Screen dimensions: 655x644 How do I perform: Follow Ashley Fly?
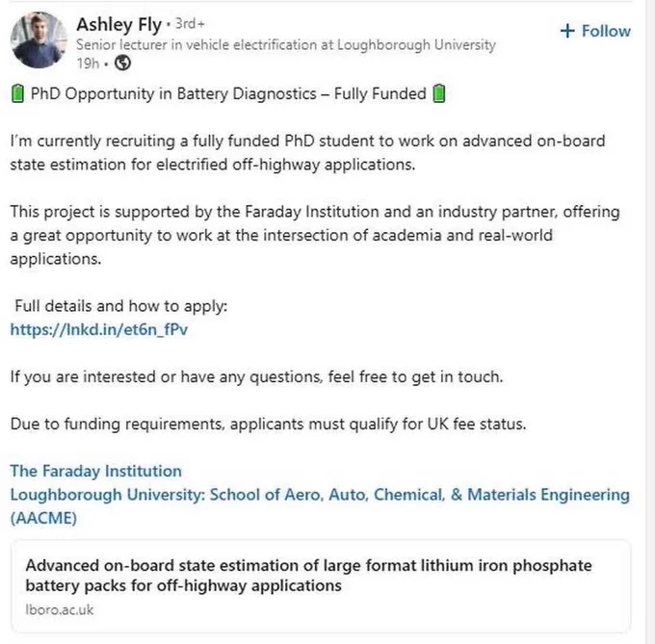(595, 31)
